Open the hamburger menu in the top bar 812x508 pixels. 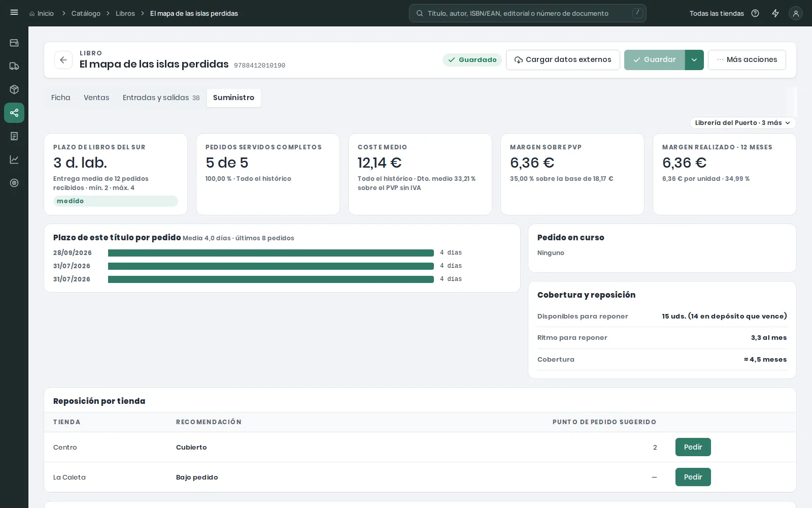(x=14, y=13)
